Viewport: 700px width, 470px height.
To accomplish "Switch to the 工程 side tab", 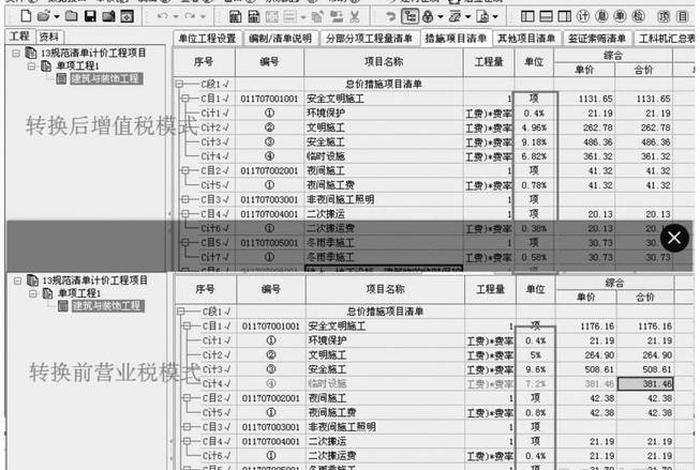I will click(19, 37).
